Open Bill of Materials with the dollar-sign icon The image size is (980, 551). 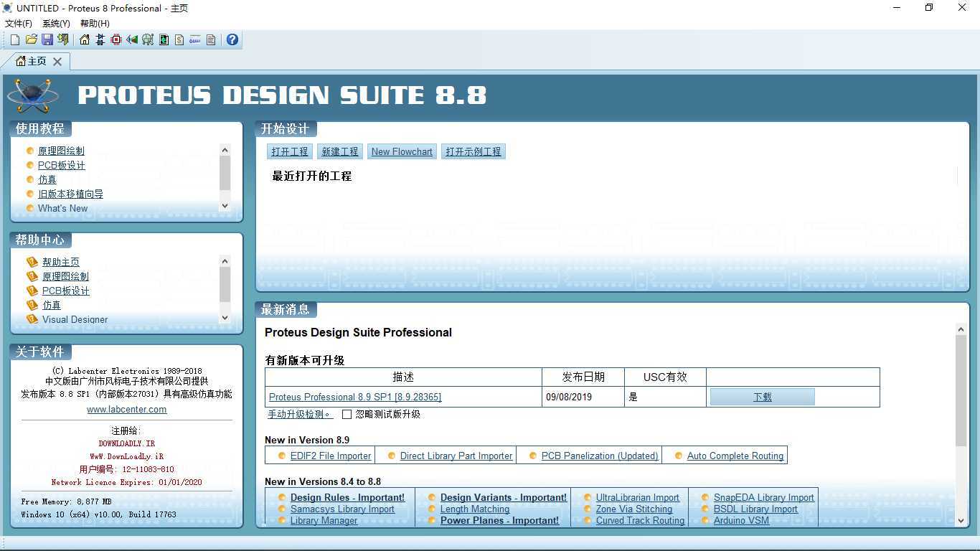179,39
